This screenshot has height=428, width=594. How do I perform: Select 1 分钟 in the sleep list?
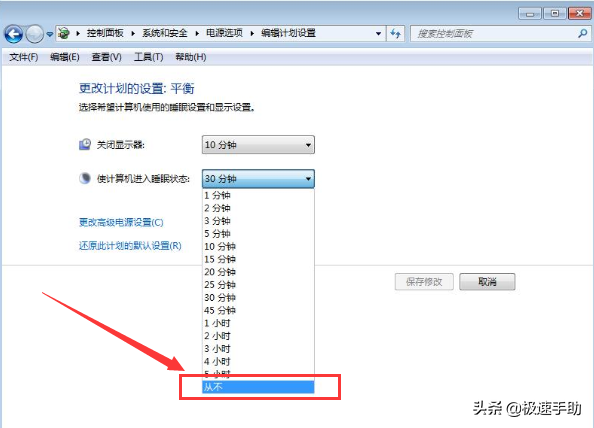point(258,195)
